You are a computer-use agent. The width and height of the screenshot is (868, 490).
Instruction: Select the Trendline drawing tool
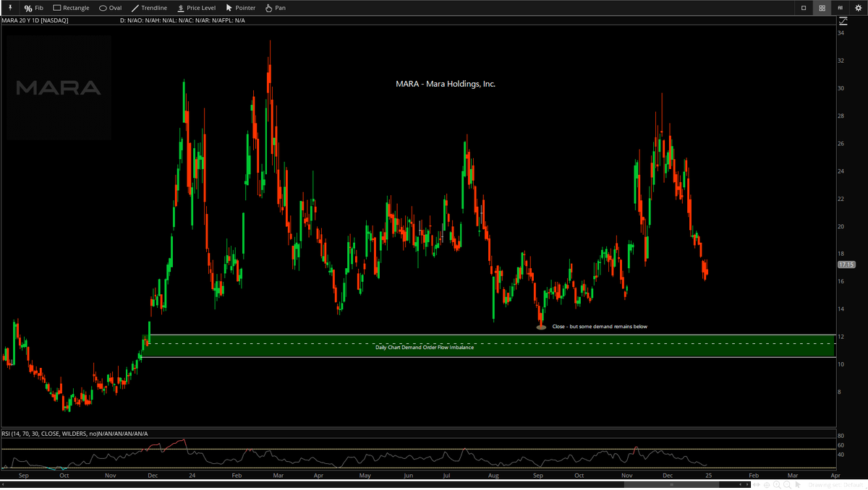(149, 8)
